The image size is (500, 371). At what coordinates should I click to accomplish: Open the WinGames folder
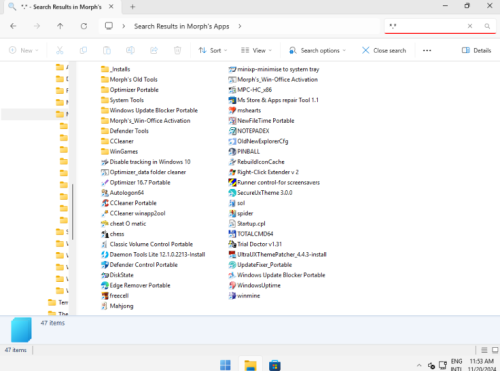tap(119, 152)
